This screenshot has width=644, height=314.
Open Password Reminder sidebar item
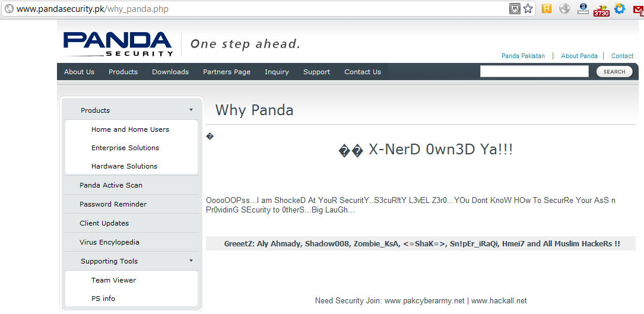pyautogui.click(x=113, y=204)
